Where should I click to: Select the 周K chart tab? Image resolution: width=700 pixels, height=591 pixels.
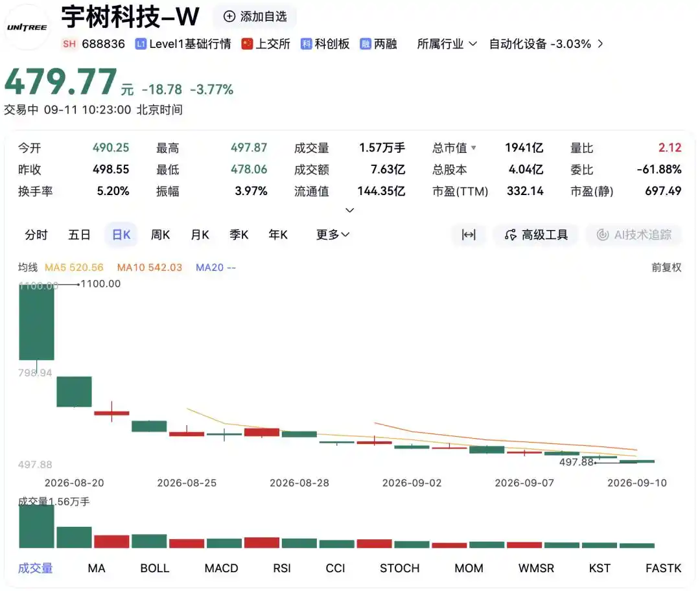click(160, 235)
